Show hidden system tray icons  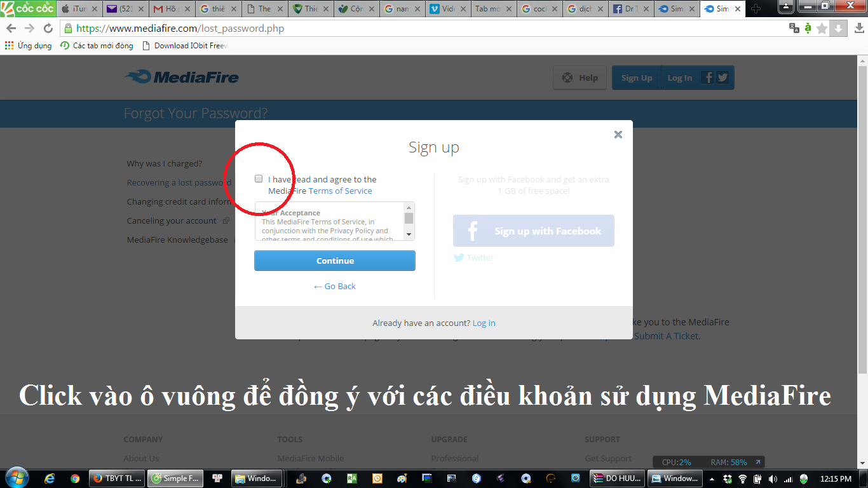click(x=712, y=478)
